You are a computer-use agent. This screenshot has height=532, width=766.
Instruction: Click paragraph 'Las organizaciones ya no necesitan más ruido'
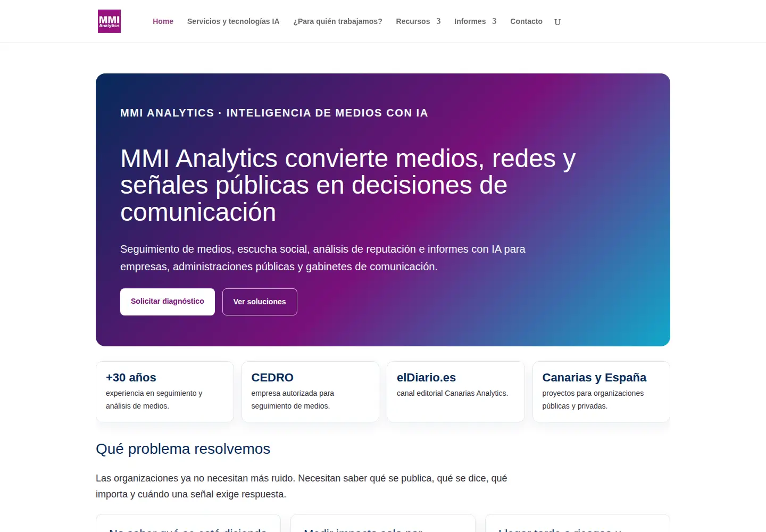302,486
